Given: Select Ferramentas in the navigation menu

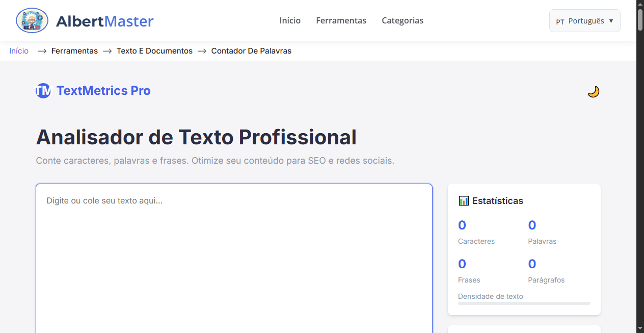Looking at the screenshot, I should 341,20.
